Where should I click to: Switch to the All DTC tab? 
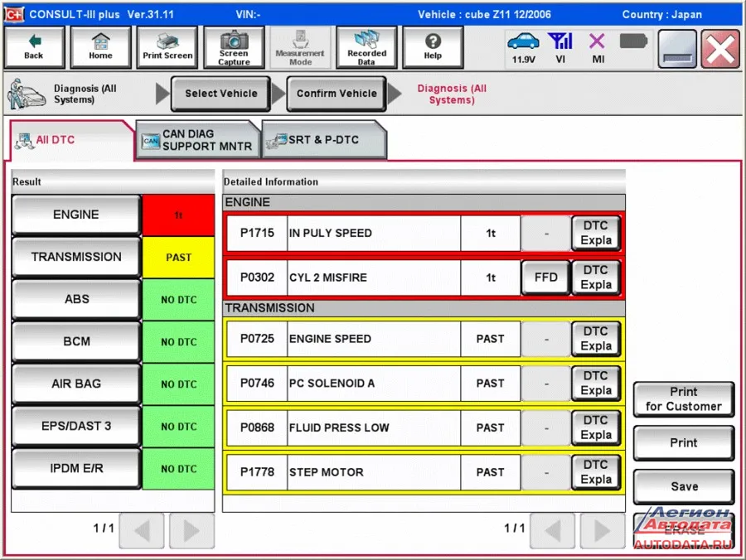(x=71, y=140)
